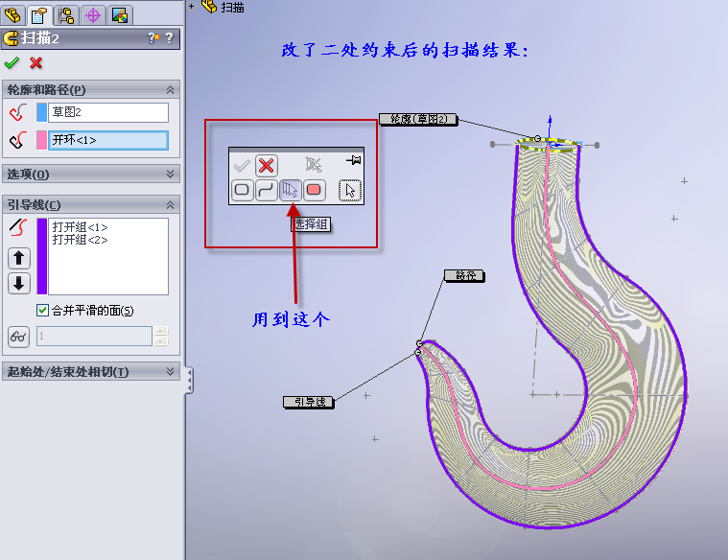Screen dimensions: 728x560
Task: Click SelectionManager OK checkmark
Action: [x=242, y=165]
